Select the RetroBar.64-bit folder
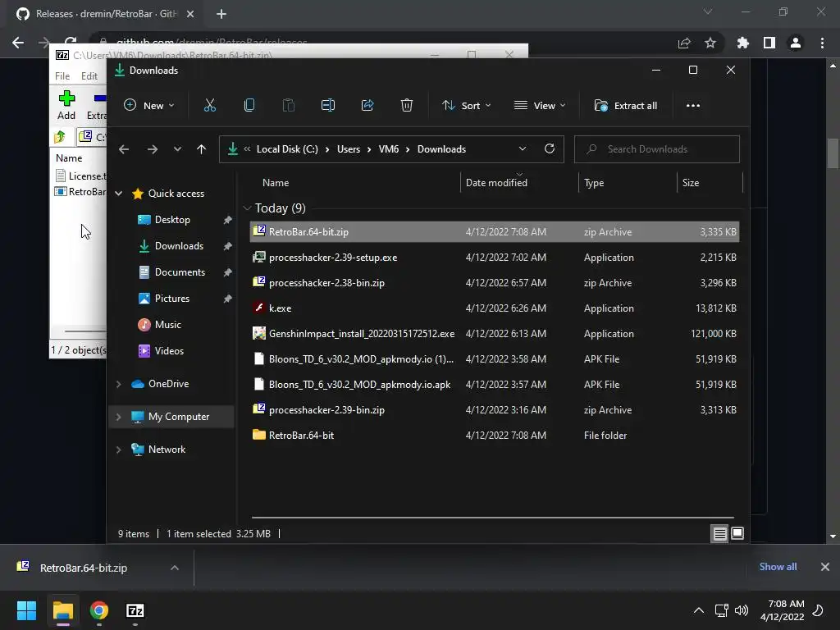 pos(495,436)
